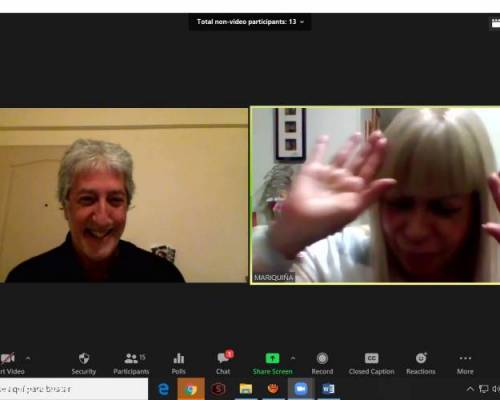Open Google Chrome from the taskbar
Screen dimensions: 500x400
pos(191,389)
